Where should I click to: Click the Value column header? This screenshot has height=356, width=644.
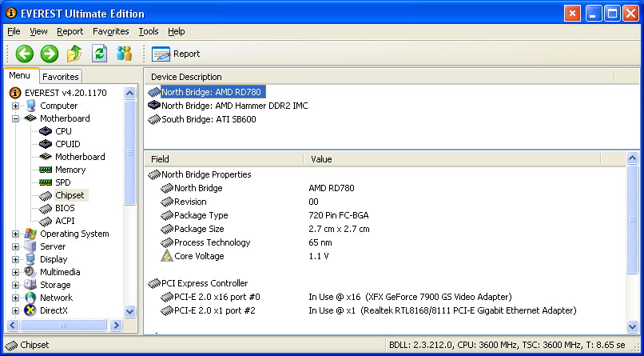pos(452,159)
